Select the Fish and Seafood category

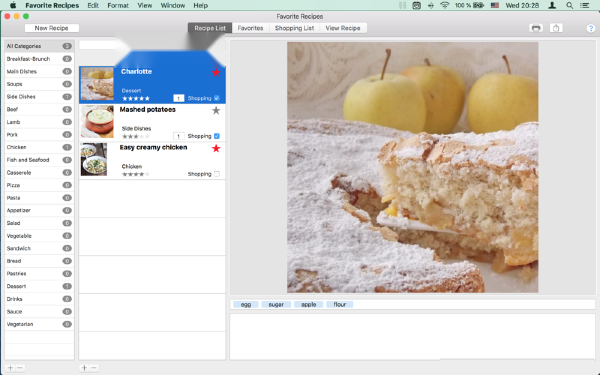click(39, 160)
